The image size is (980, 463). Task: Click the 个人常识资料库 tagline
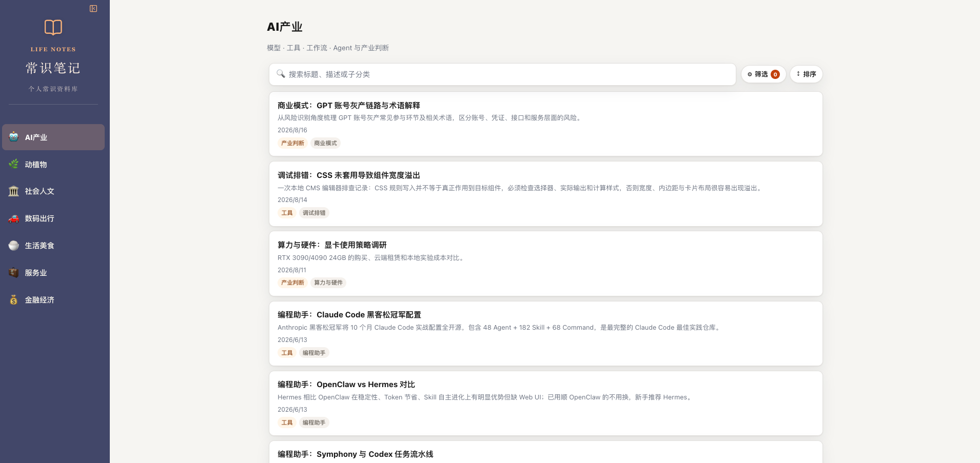tap(53, 89)
